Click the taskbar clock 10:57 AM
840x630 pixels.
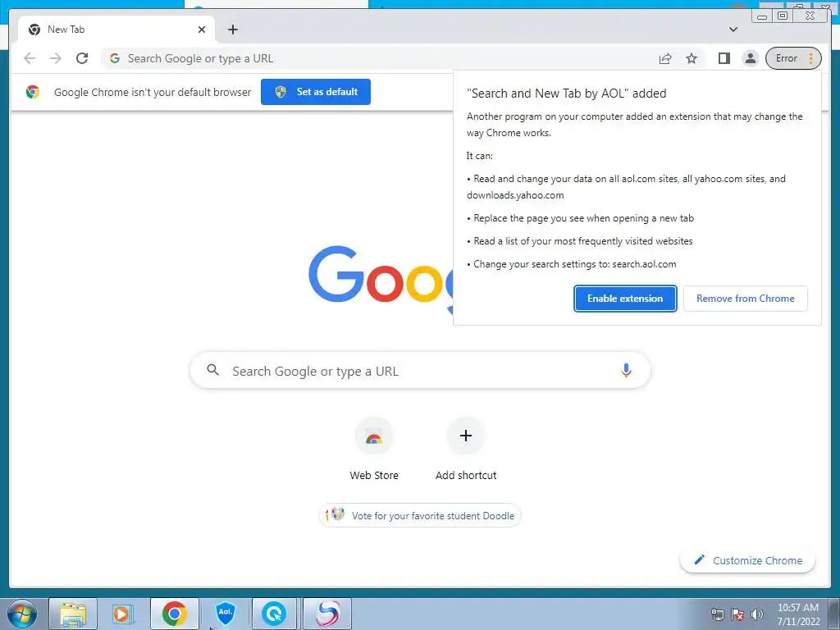coord(798,614)
